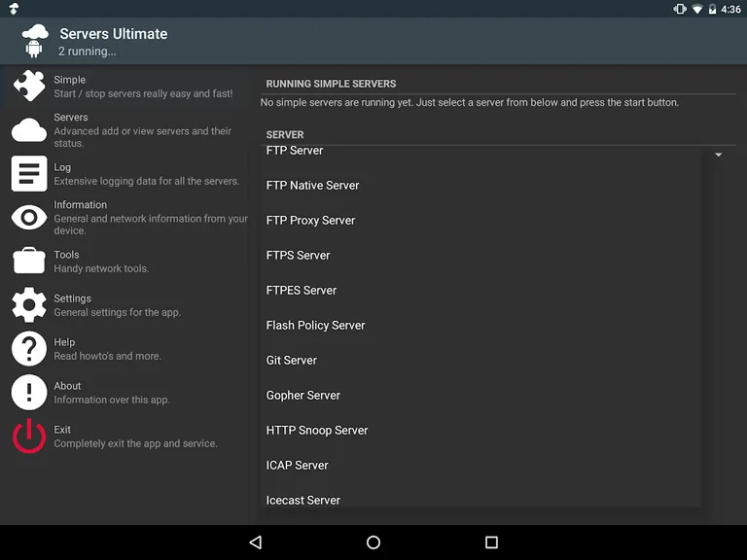Screen dimensions: 747x560
Task: Tap the Android back navigation button
Action: [255, 542]
